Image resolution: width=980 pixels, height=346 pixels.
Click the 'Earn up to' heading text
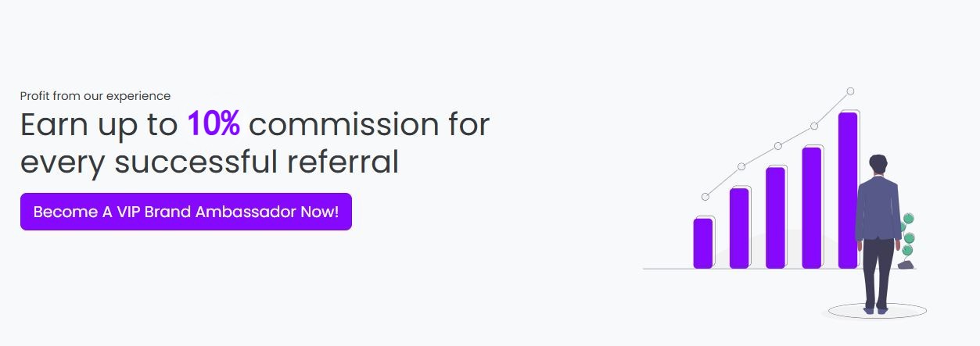click(x=100, y=125)
